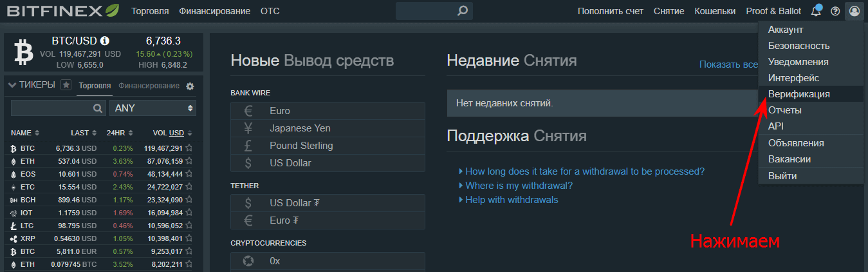868x272 pixels.
Task: Open the Финансирование top menu
Action: [215, 12]
